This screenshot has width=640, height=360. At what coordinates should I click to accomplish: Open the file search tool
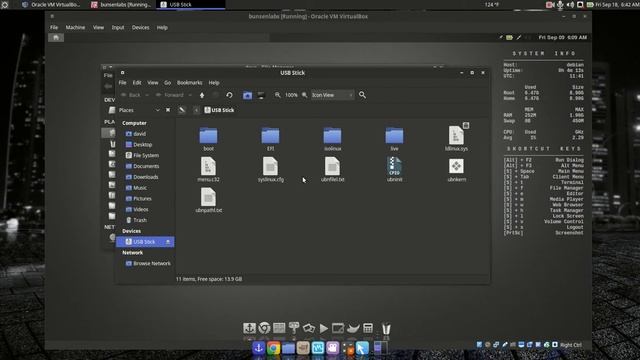pyautogui.click(x=362, y=95)
